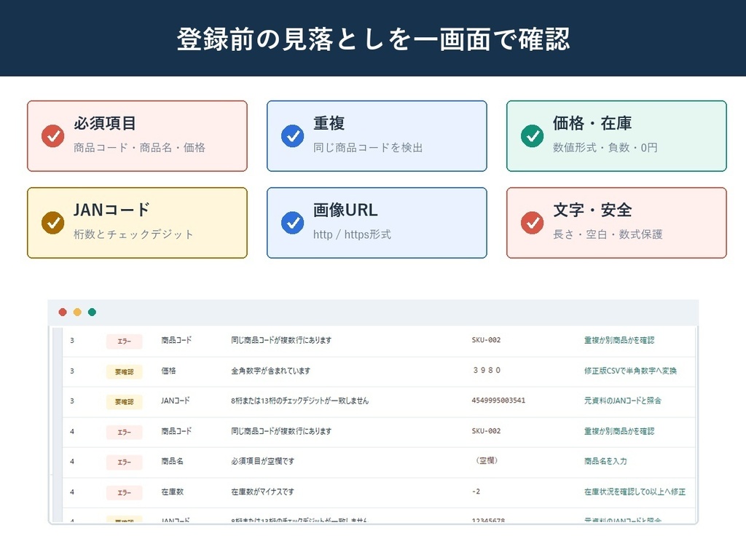This screenshot has width=746, height=560.
Task: Click the message 在庫数がマイナスです
Action: tap(262, 492)
